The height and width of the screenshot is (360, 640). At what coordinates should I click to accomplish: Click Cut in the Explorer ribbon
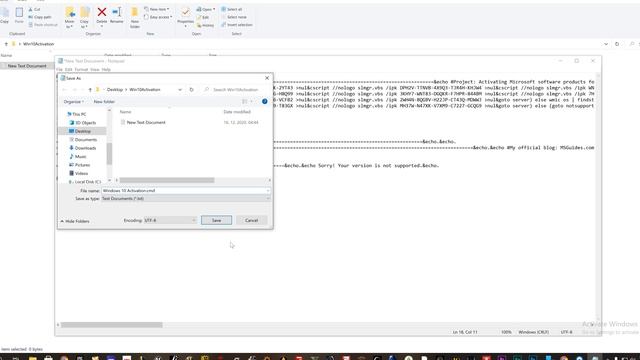coord(35,9)
